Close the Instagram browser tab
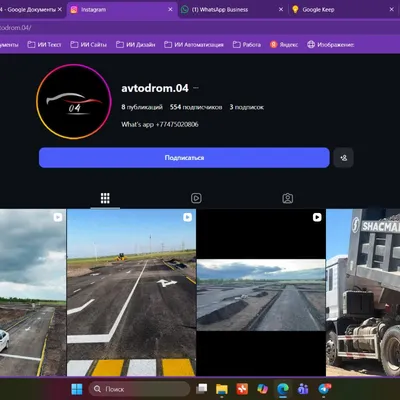 point(170,9)
